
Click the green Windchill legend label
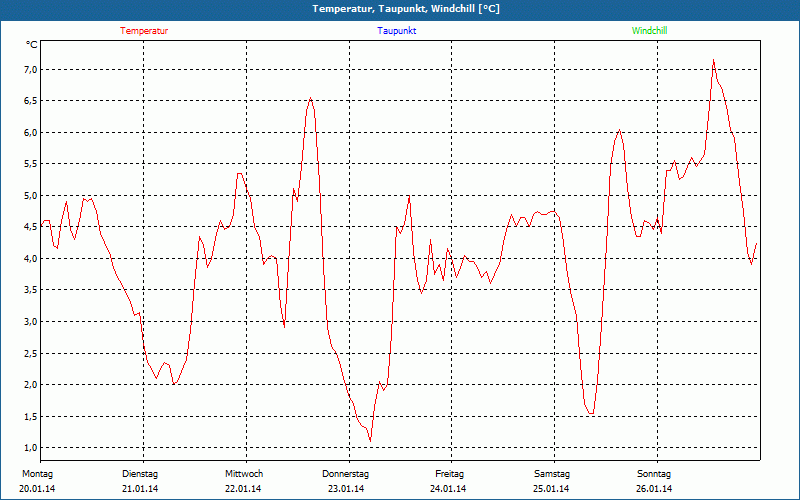(x=649, y=31)
